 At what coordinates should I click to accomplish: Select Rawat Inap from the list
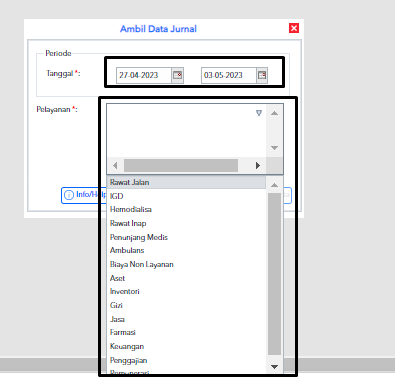186,223
